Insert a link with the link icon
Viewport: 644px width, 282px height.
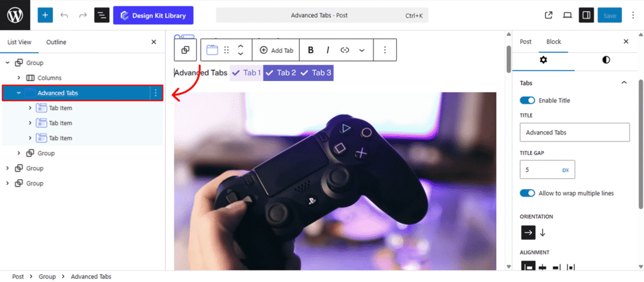(x=345, y=50)
